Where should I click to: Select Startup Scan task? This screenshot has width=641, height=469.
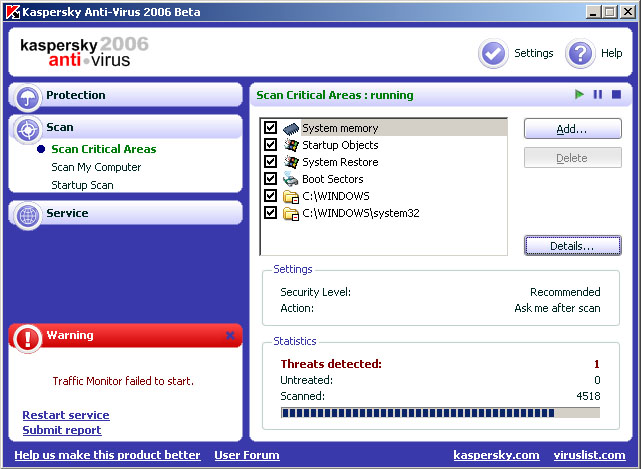(x=82, y=185)
